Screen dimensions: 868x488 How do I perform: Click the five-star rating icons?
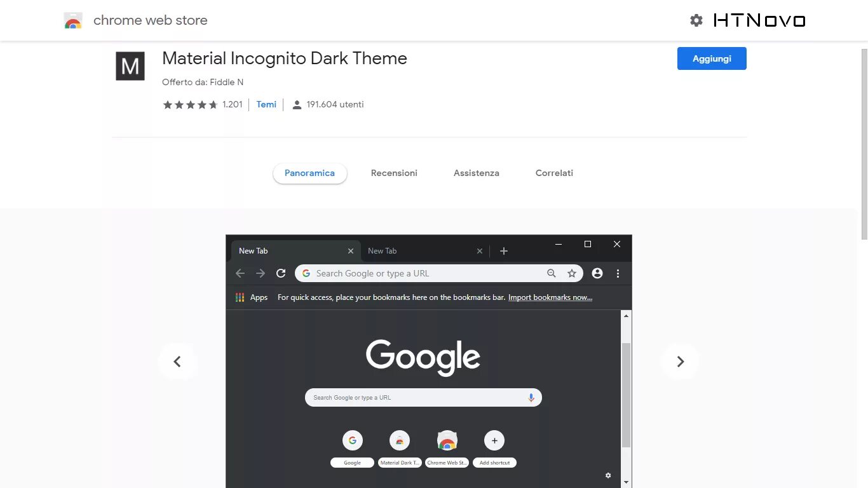click(191, 105)
